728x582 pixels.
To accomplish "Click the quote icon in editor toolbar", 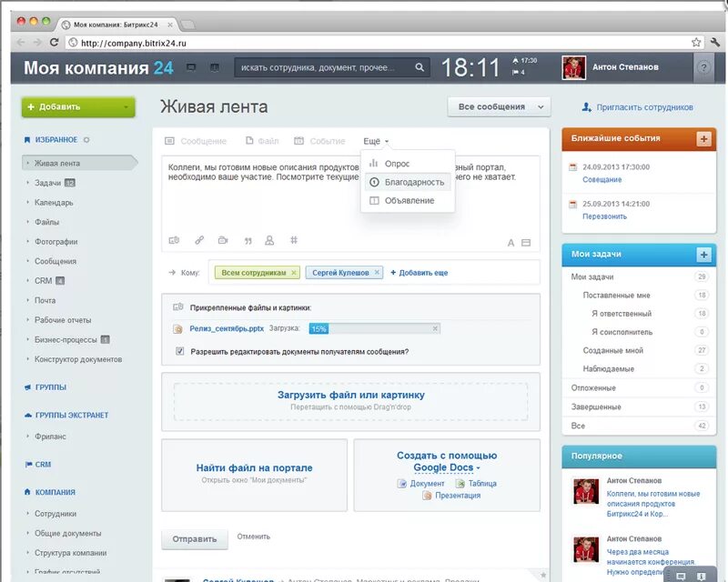I will [248, 241].
